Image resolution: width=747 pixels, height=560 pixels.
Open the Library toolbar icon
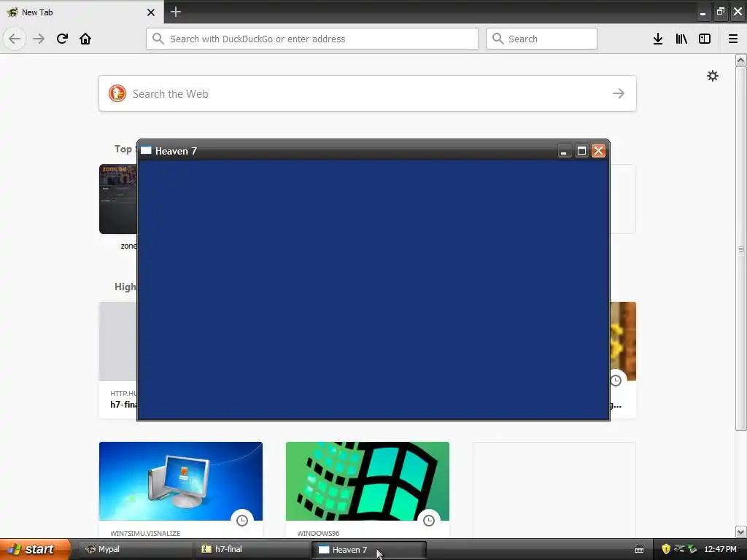(681, 39)
